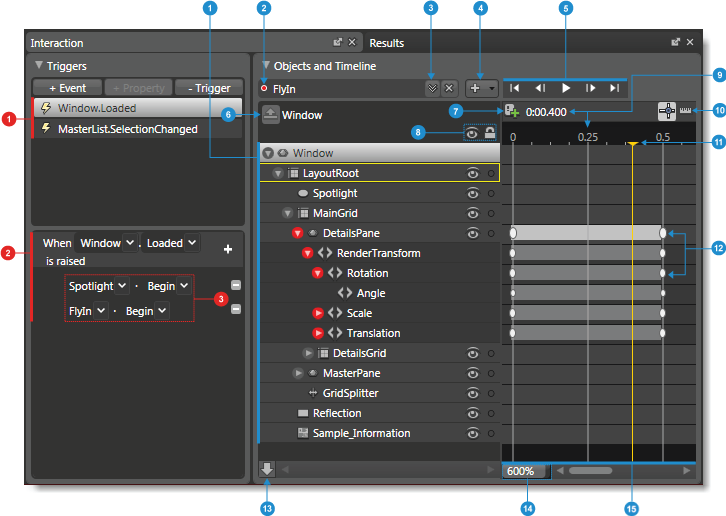
Task: Go to first frame of timeline
Action: tap(514, 88)
